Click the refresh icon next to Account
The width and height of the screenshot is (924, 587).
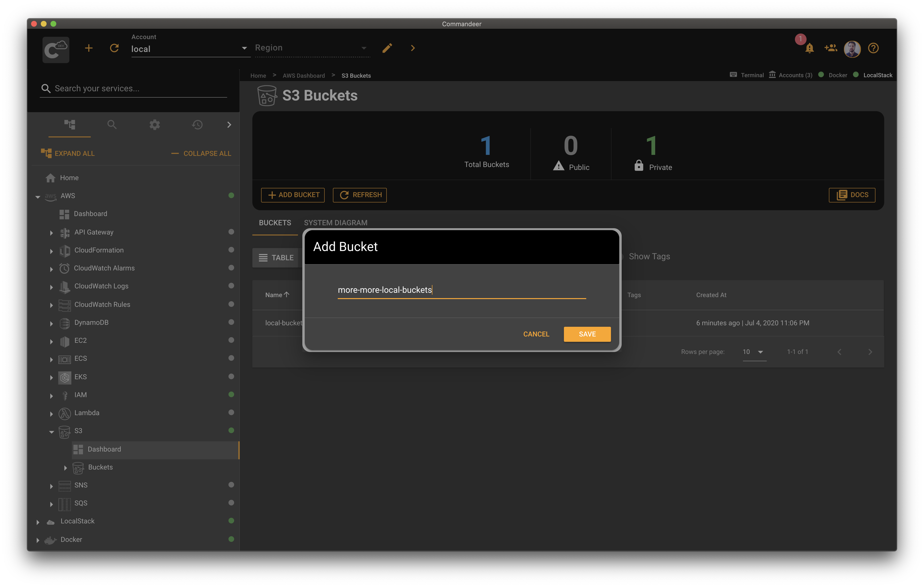pos(114,48)
